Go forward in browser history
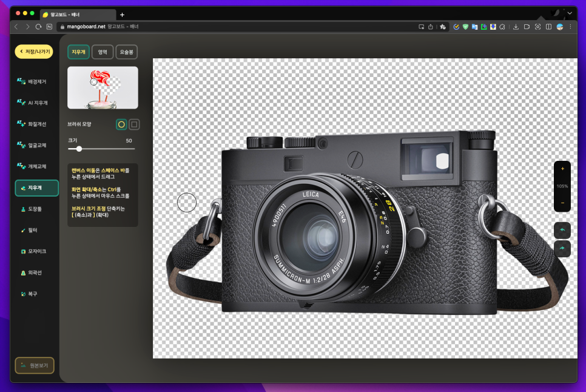 pos(27,27)
